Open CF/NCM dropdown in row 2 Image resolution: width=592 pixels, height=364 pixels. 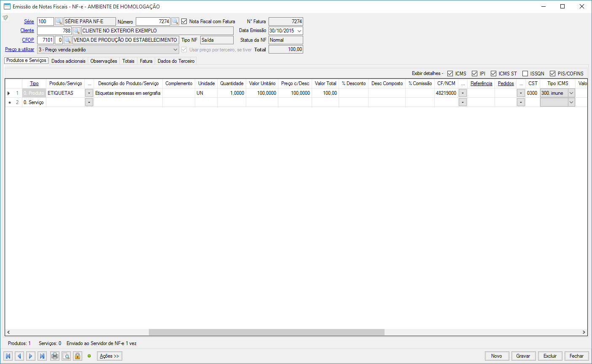pyautogui.click(x=463, y=102)
